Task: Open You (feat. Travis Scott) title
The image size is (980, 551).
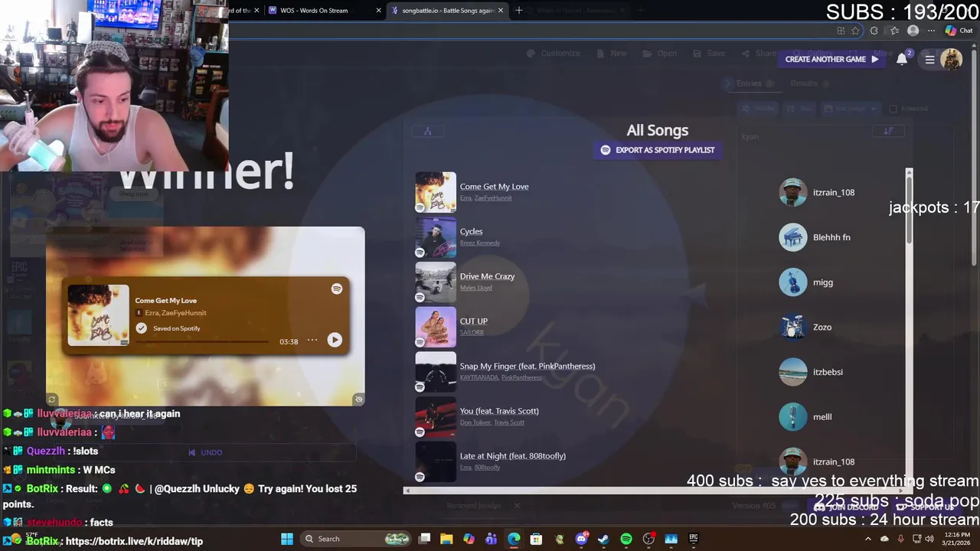Action: pos(499,411)
